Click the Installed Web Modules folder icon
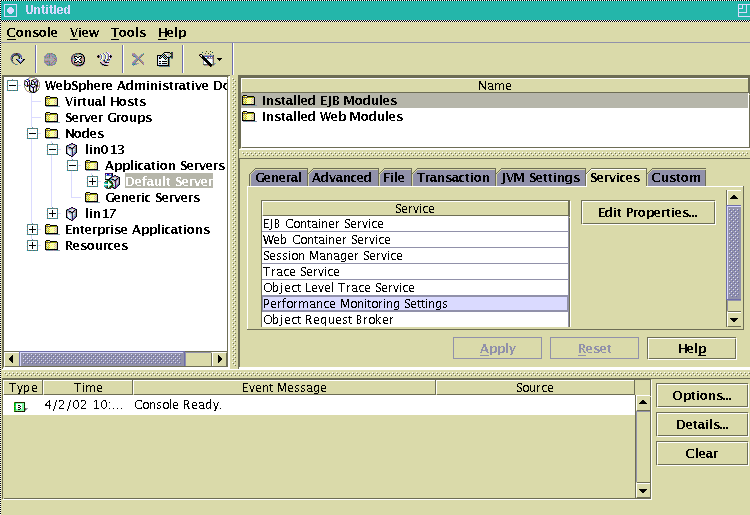The width and height of the screenshot is (750, 515). 249,116
